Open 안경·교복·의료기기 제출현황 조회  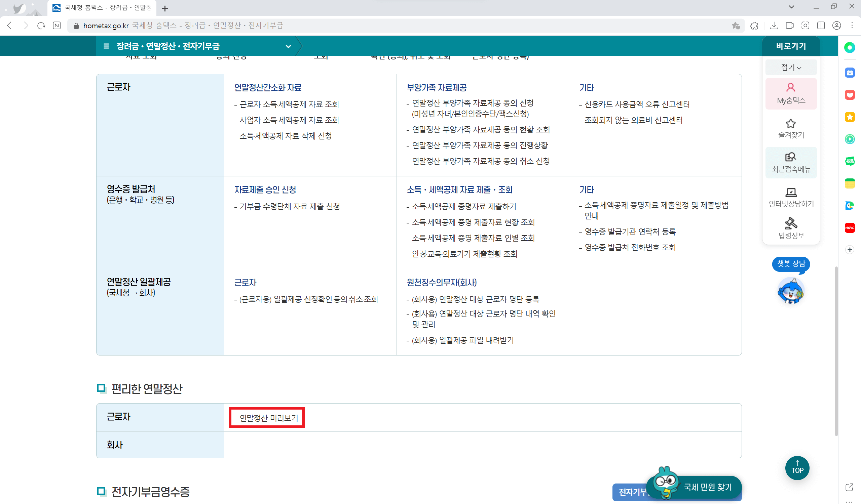tap(464, 254)
